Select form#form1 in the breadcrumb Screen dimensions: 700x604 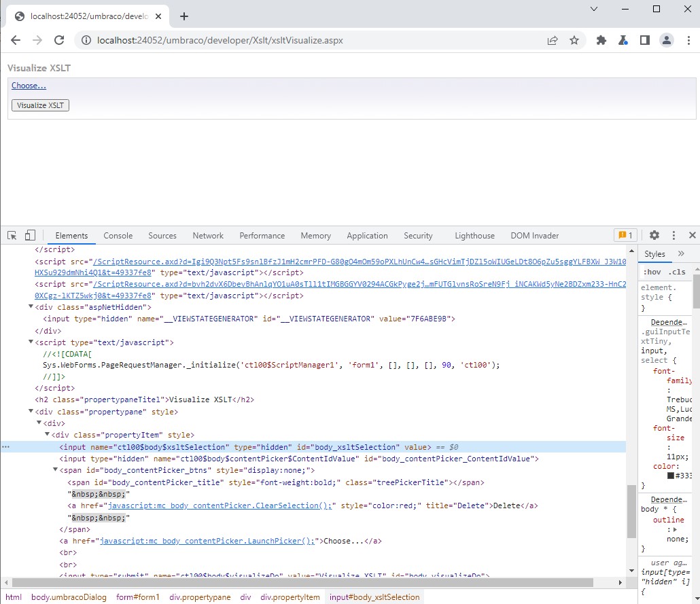(x=137, y=597)
